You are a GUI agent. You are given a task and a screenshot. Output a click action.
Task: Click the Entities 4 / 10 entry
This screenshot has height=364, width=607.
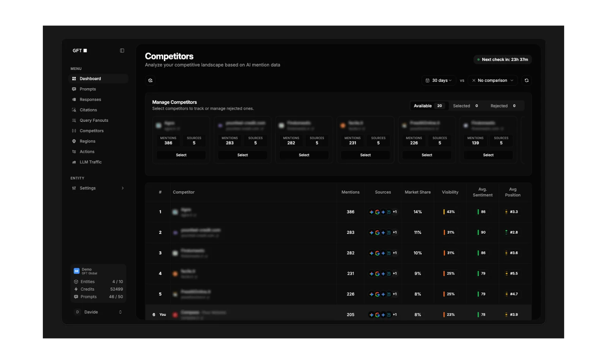click(x=98, y=282)
